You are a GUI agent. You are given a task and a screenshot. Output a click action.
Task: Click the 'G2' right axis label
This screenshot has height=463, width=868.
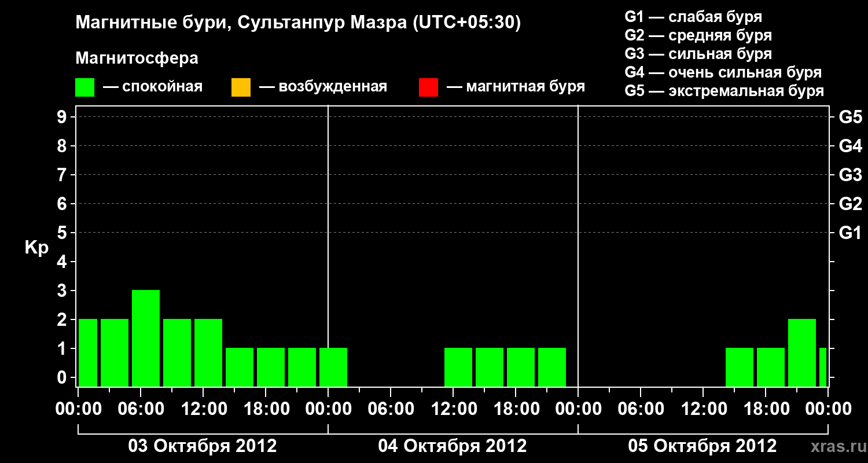(x=851, y=204)
